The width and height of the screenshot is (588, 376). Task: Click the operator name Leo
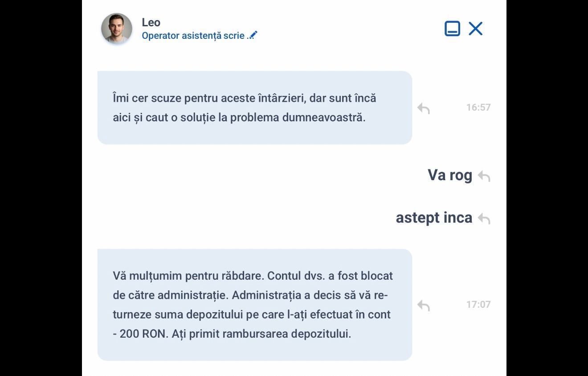151,22
